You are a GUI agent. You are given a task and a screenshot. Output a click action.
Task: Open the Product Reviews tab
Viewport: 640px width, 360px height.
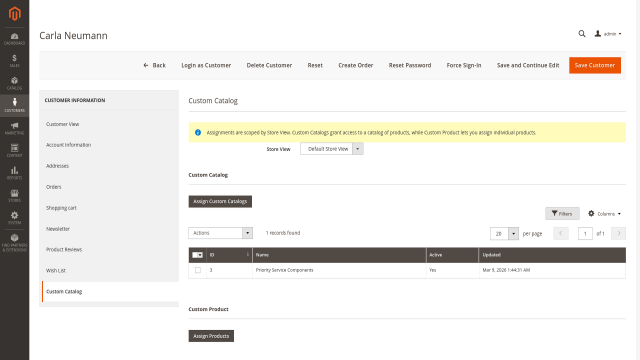click(109, 249)
